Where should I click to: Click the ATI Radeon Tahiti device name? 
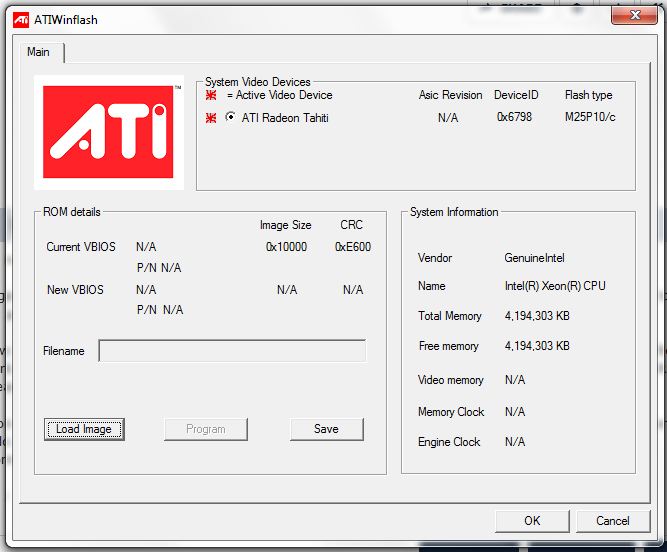(x=285, y=118)
